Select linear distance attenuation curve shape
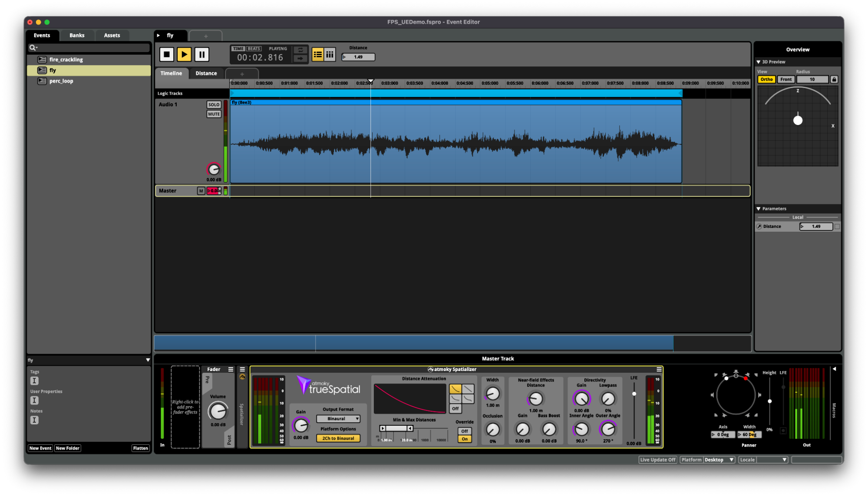This screenshot has width=868, height=496. 468,388
